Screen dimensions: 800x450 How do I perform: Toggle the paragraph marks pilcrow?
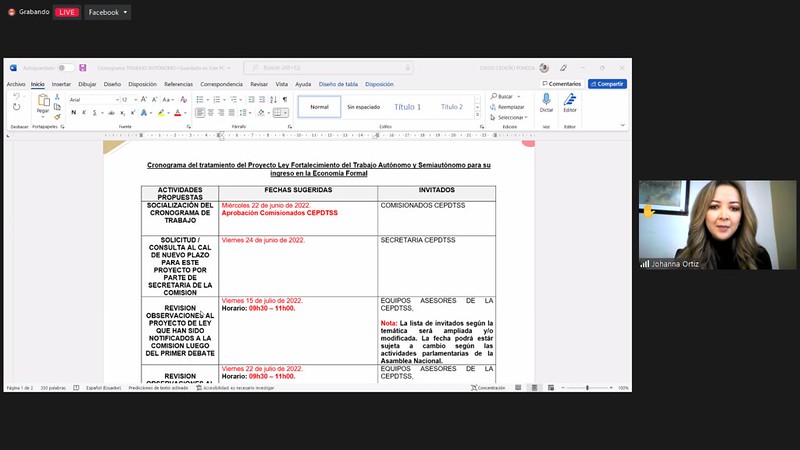(285, 99)
